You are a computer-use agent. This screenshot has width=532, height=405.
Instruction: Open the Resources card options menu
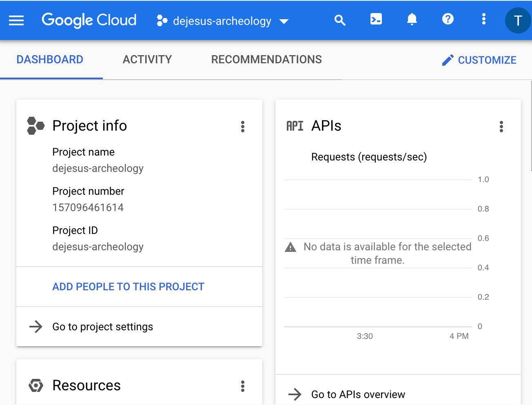[x=243, y=386]
